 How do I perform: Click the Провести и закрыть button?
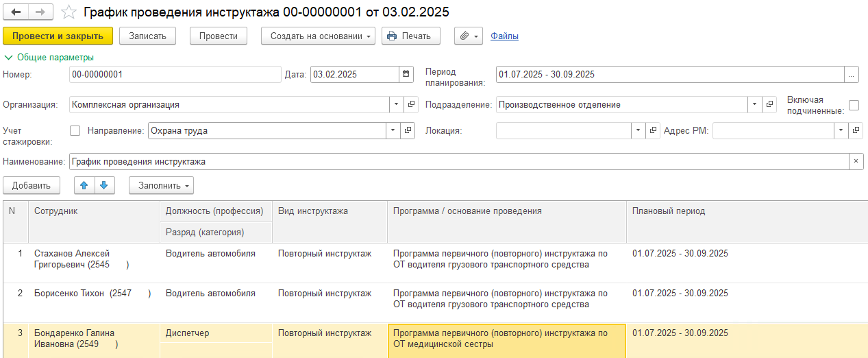tap(58, 36)
